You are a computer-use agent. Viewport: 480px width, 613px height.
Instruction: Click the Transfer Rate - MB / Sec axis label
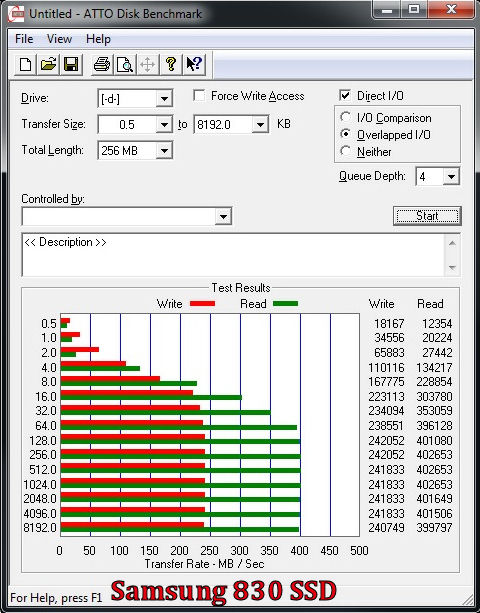tap(204, 564)
